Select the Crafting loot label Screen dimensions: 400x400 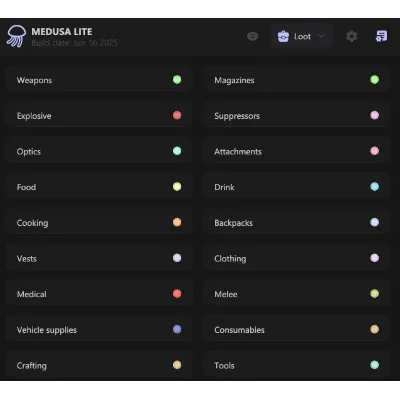click(32, 366)
